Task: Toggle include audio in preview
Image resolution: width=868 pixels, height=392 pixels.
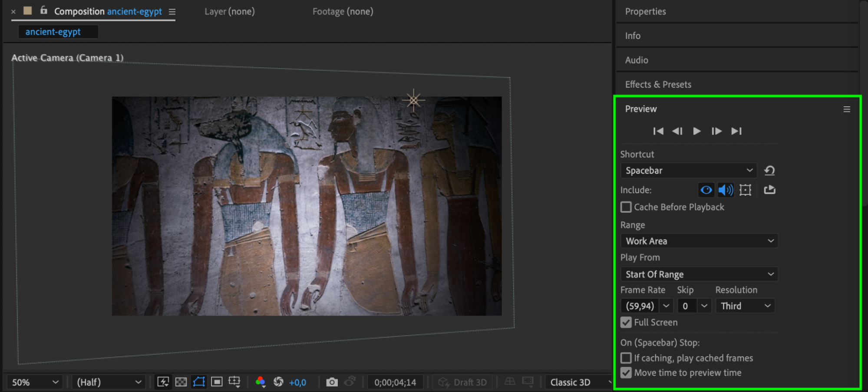Action: (725, 190)
